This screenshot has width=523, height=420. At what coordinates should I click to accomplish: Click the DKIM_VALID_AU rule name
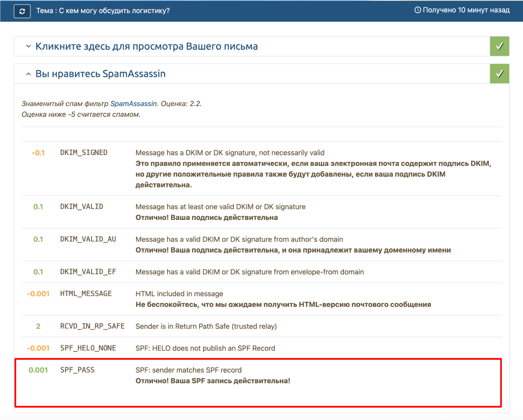click(88, 239)
